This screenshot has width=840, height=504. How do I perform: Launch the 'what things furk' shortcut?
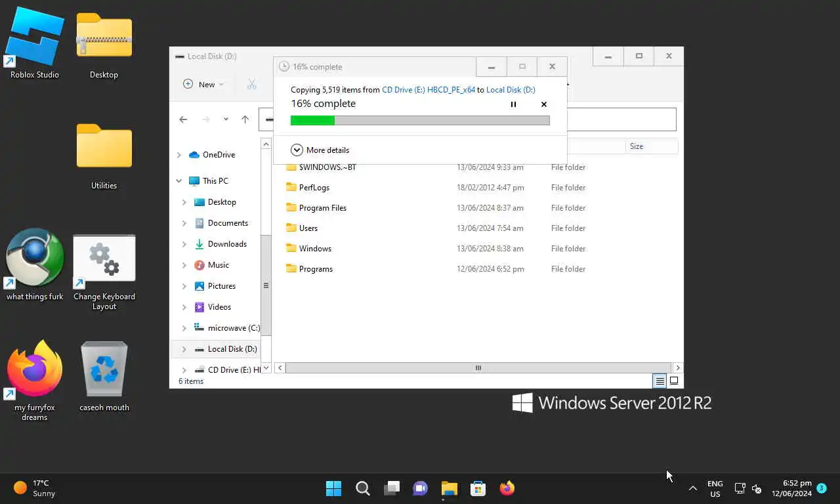click(35, 264)
